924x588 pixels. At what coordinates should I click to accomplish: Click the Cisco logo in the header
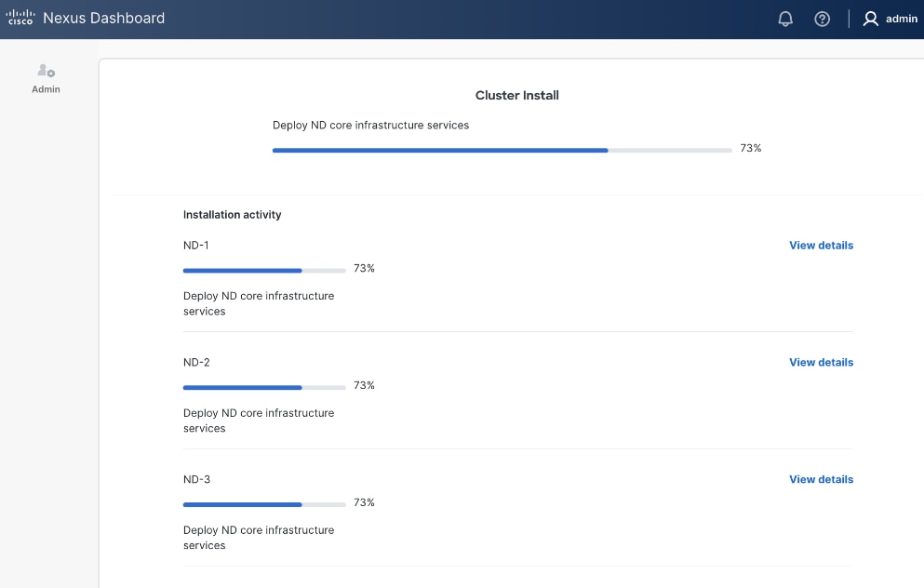point(19,17)
